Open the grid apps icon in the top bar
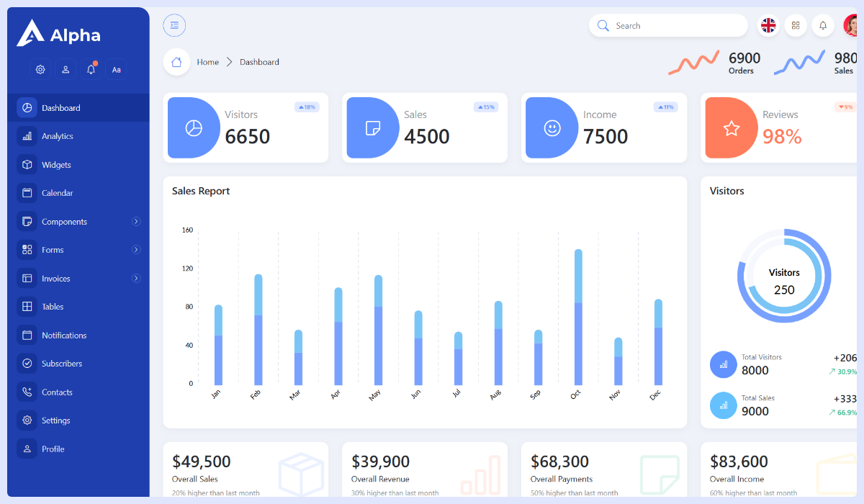The width and height of the screenshot is (864, 504). point(796,25)
